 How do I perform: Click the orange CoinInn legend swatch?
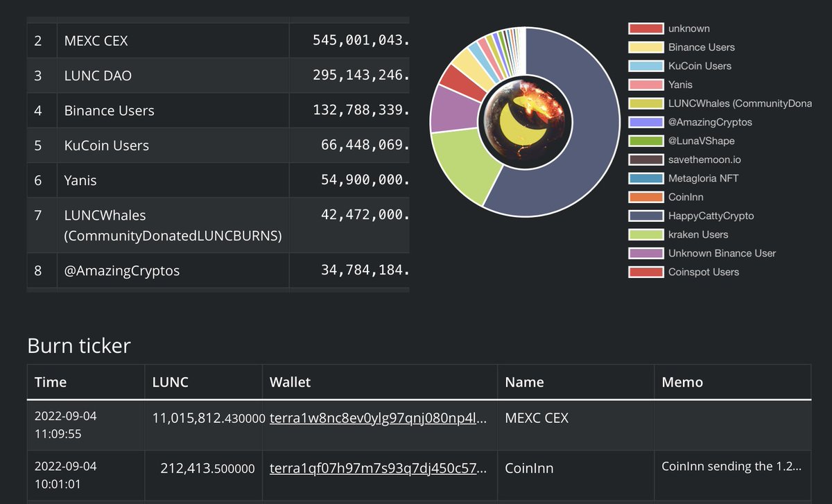click(x=645, y=197)
